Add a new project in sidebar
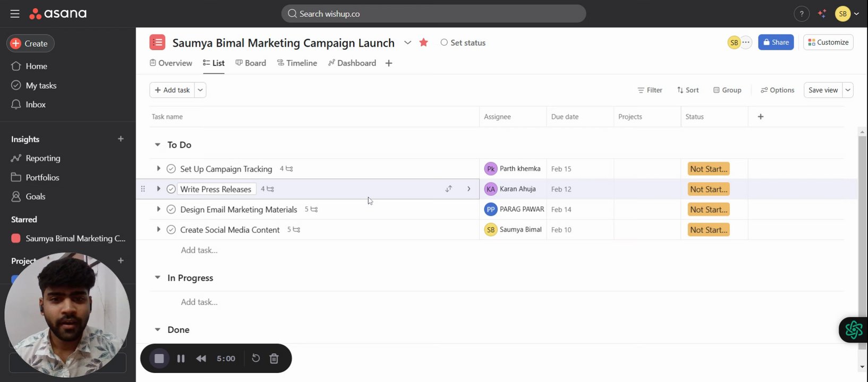 pos(121,261)
